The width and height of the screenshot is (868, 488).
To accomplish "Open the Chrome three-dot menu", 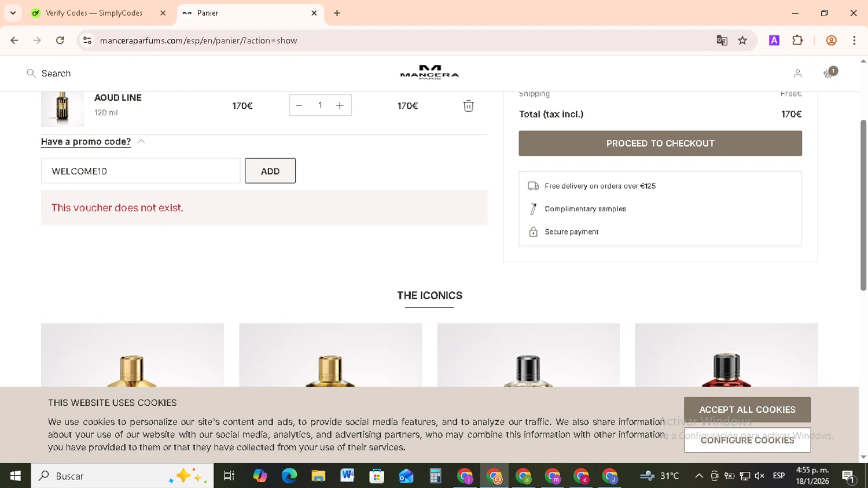I will click(854, 41).
